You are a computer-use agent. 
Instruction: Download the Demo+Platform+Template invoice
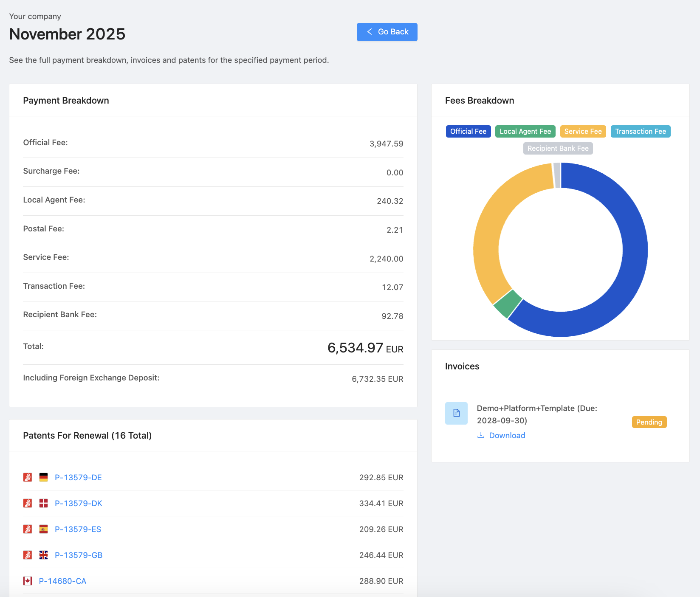point(507,435)
